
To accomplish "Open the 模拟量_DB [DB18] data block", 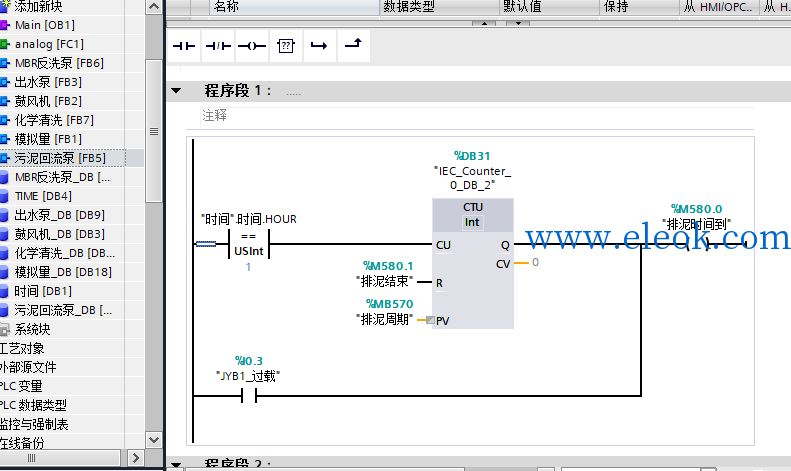I will [63, 272].
